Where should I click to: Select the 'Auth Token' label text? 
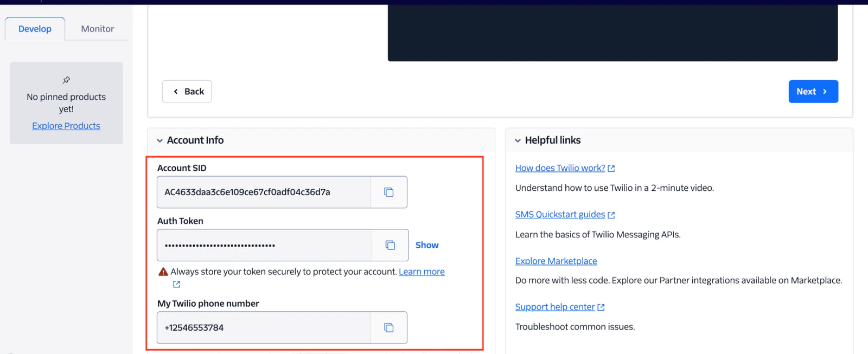180,221
